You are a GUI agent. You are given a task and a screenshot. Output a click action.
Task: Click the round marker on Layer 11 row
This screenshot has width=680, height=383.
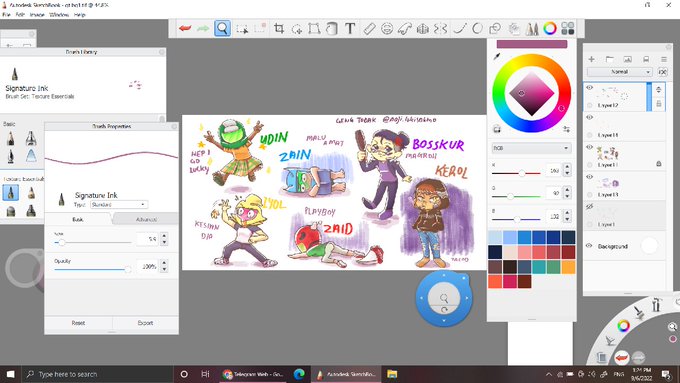[x=589, y=165]
